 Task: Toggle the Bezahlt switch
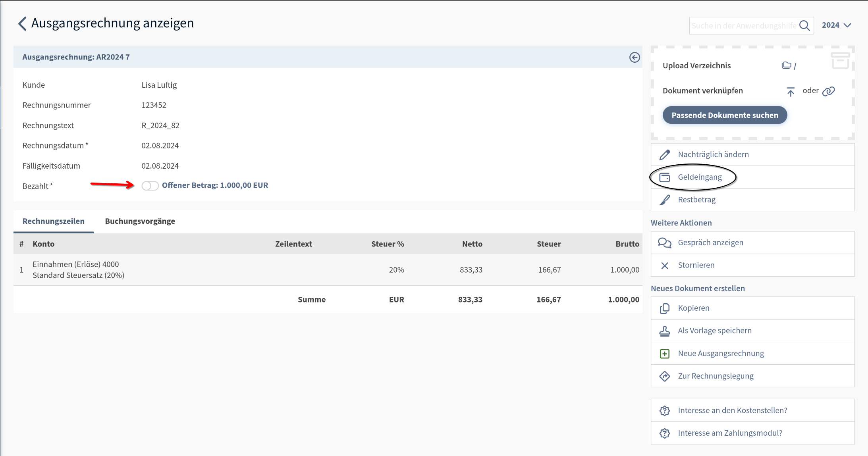[150, 186]
